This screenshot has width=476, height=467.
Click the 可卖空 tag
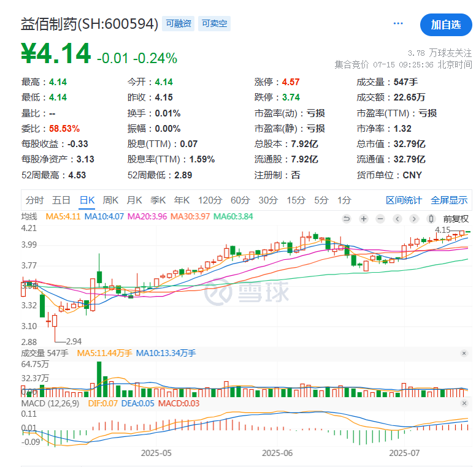tap(214, 23)
